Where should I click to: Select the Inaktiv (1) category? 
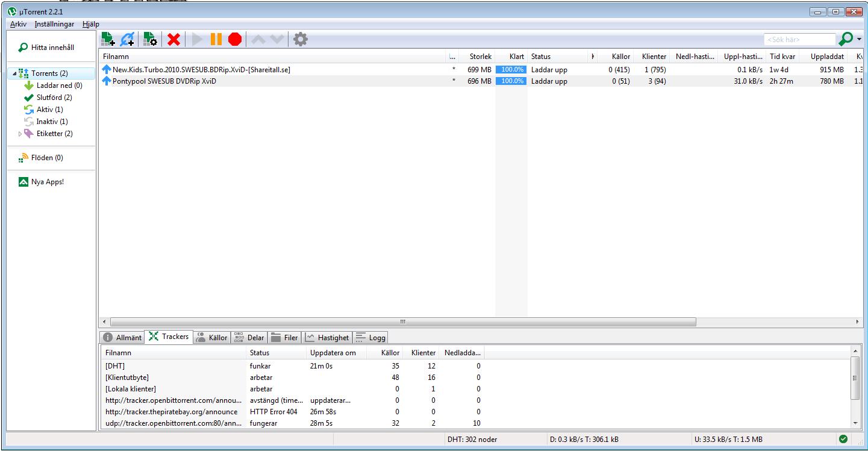pyautogui.click(x=45, y=122)
